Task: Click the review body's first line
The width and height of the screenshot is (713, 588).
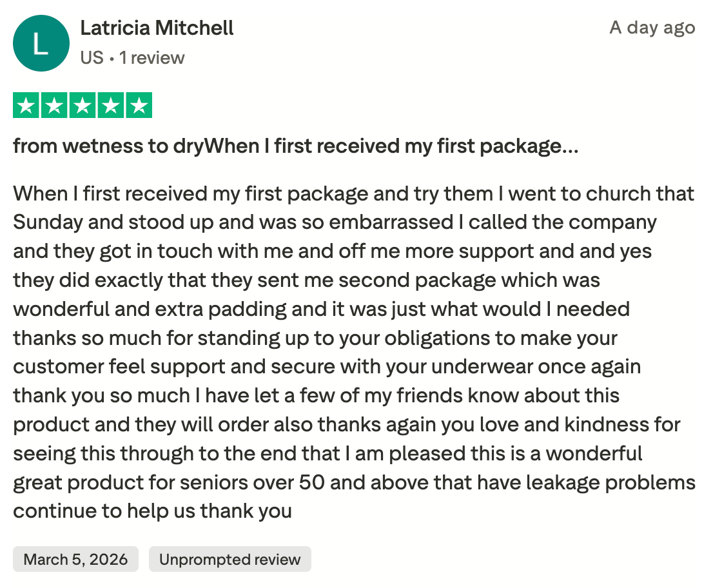Action: [x=353, y=194]
